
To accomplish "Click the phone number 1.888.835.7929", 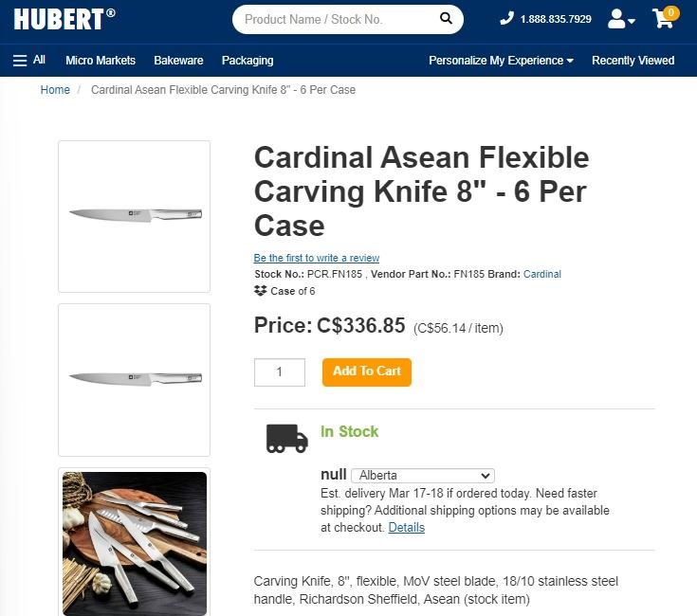I will (x=546, y=19).
